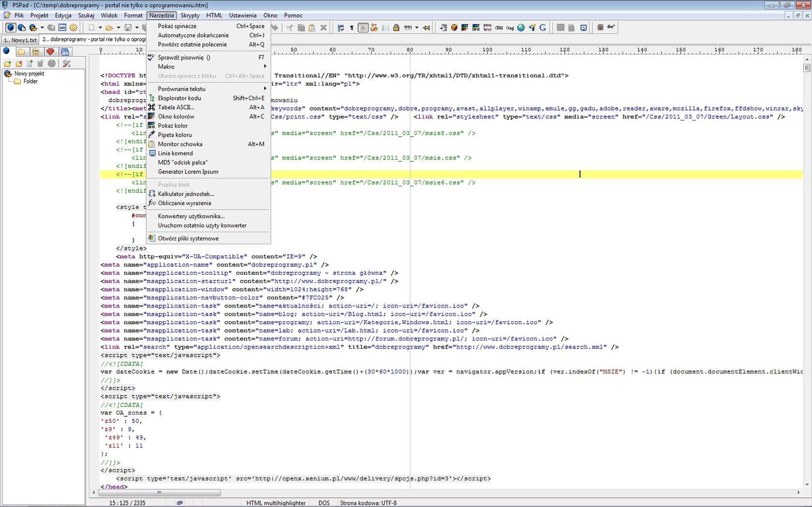
Task: Click add folder icon in project panel
Action: (x=7, y=63)
